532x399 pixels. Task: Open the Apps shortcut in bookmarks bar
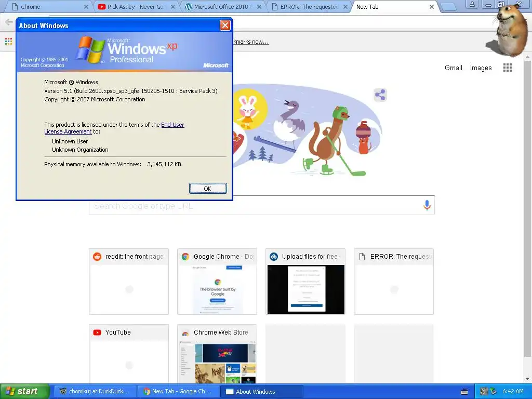coord(8,42)
